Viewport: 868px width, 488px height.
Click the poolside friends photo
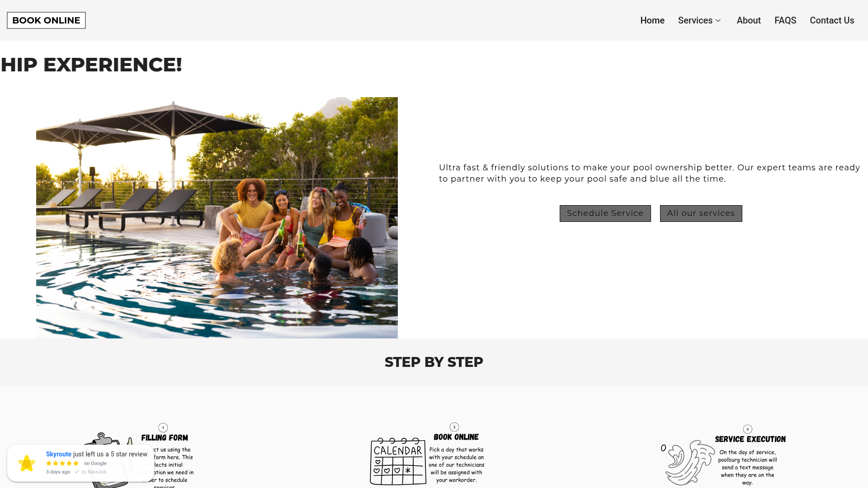(x=217, y=218)
